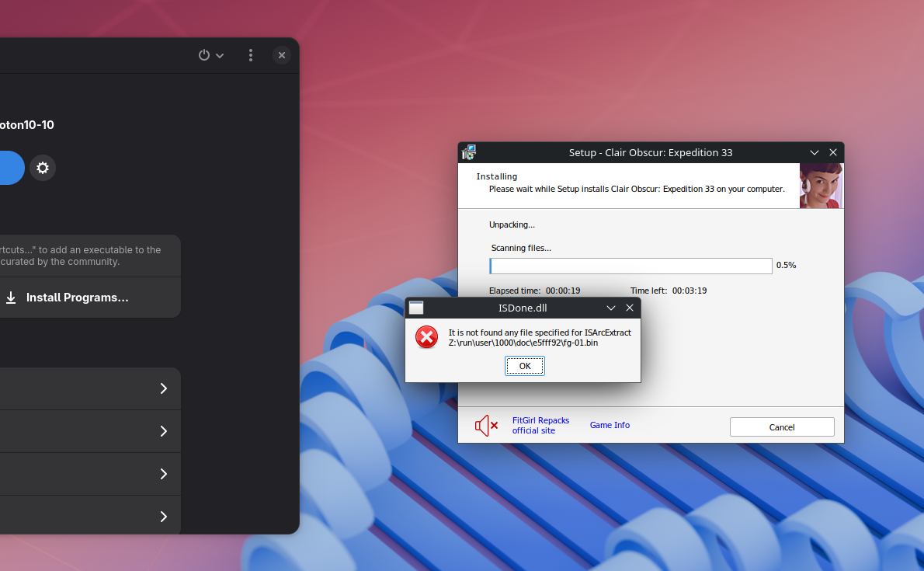Open bottle settings gear icon

point(43,168)
